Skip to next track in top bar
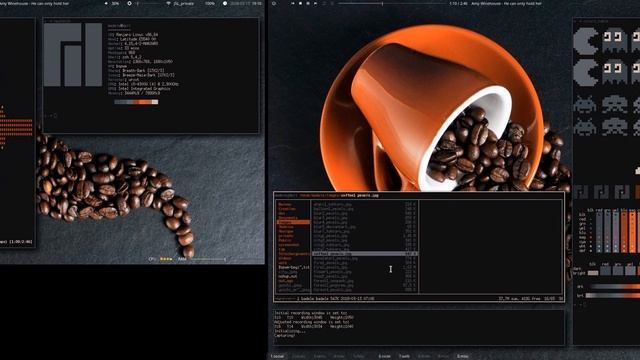Screen dimensions: 640x360 pyautogui.click(x=315, y=3)
